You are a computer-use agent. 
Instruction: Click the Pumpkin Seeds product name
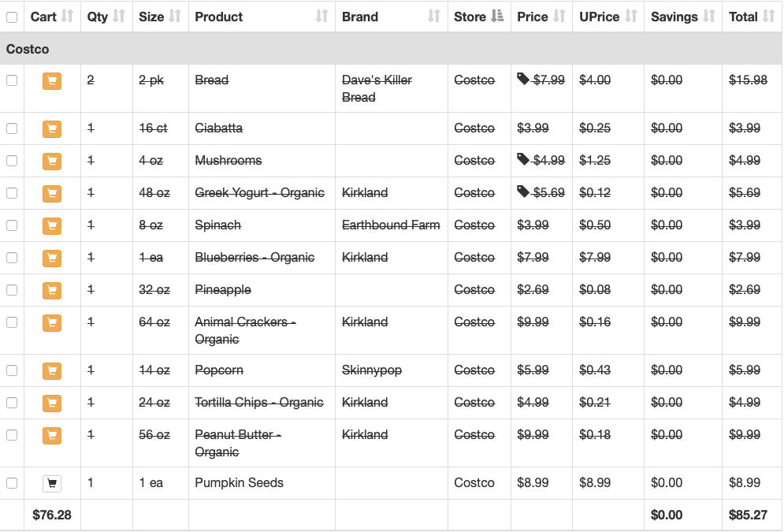239,483
